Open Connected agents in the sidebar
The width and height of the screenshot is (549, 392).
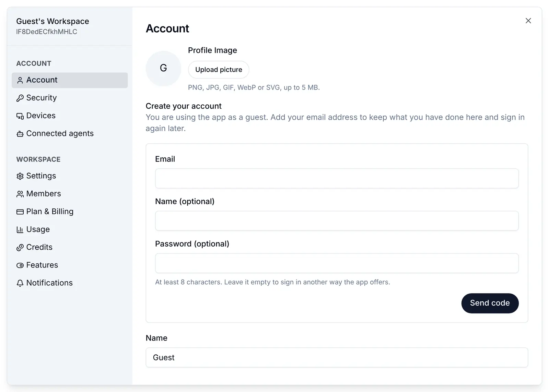coord(70,133)
